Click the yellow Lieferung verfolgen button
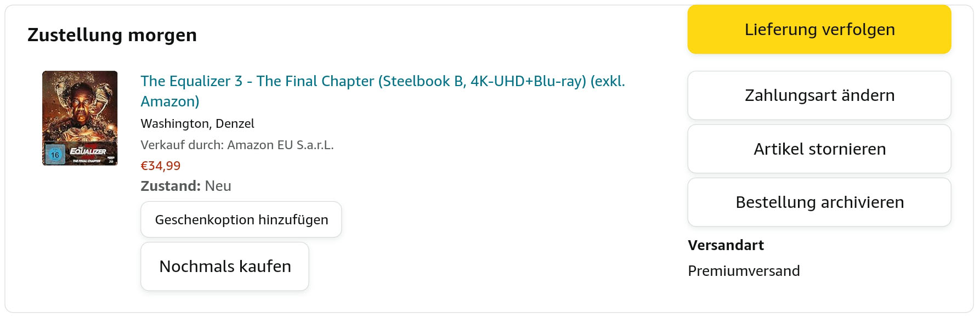The width and height of the screenshot is (980, 317). 819,30
